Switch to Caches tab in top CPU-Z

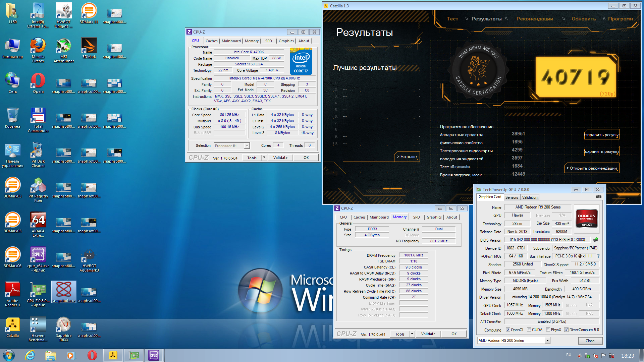[211, 41]
